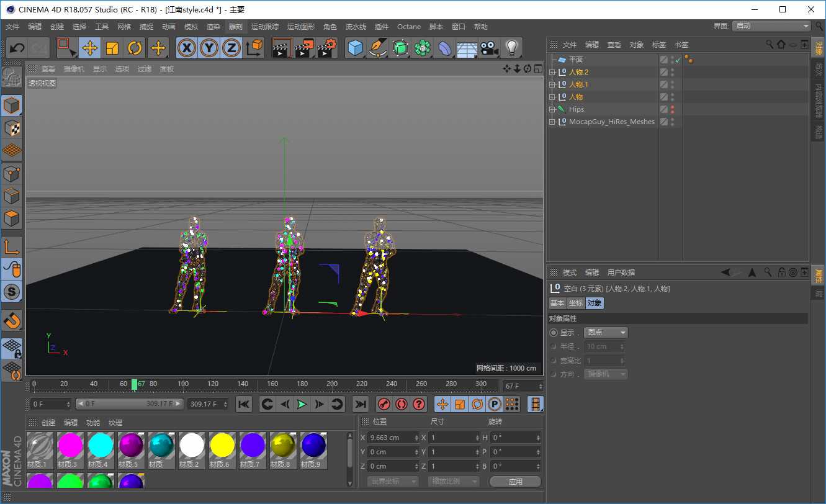Image resolution: width=826 pixels, height=504 pixels.
Task: Go to end of animation
Action: click(360, 404)
